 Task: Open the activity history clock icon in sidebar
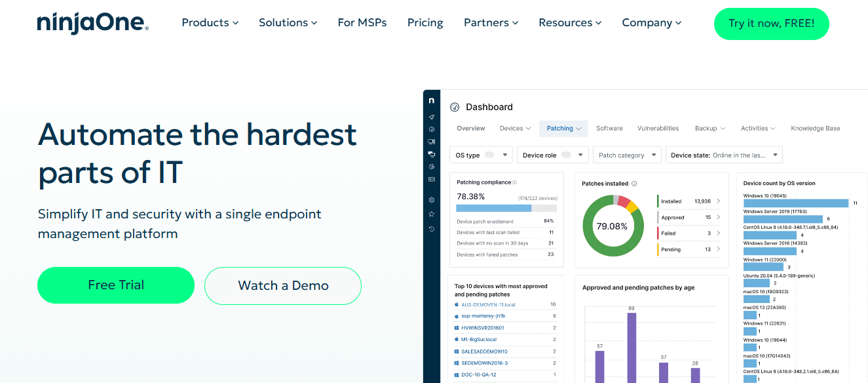tap(431, 227)
